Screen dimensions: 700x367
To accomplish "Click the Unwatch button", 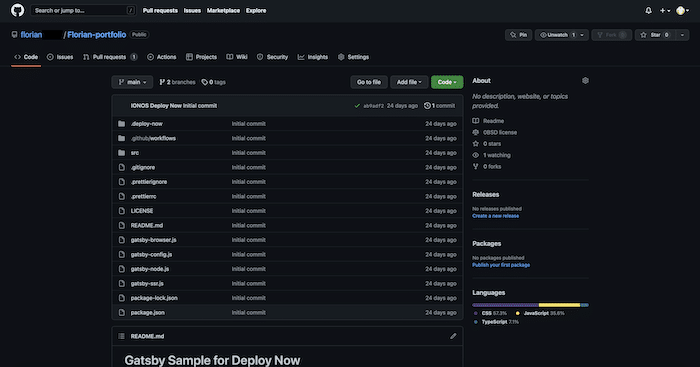I will click(557, 35).
